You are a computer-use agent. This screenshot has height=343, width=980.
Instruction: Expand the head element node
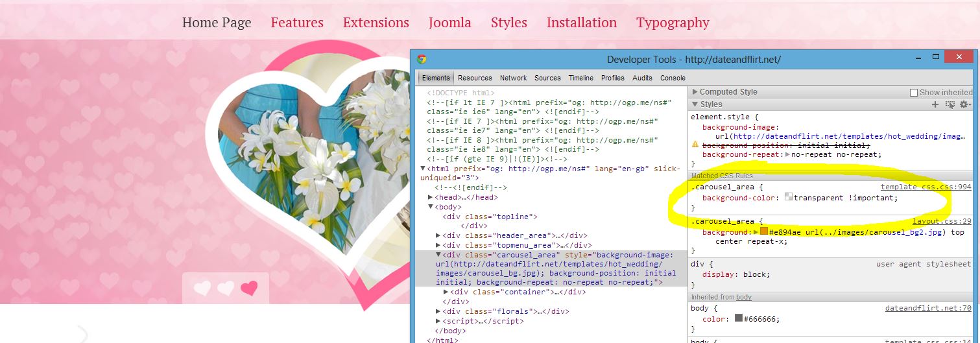pos(431,197)
